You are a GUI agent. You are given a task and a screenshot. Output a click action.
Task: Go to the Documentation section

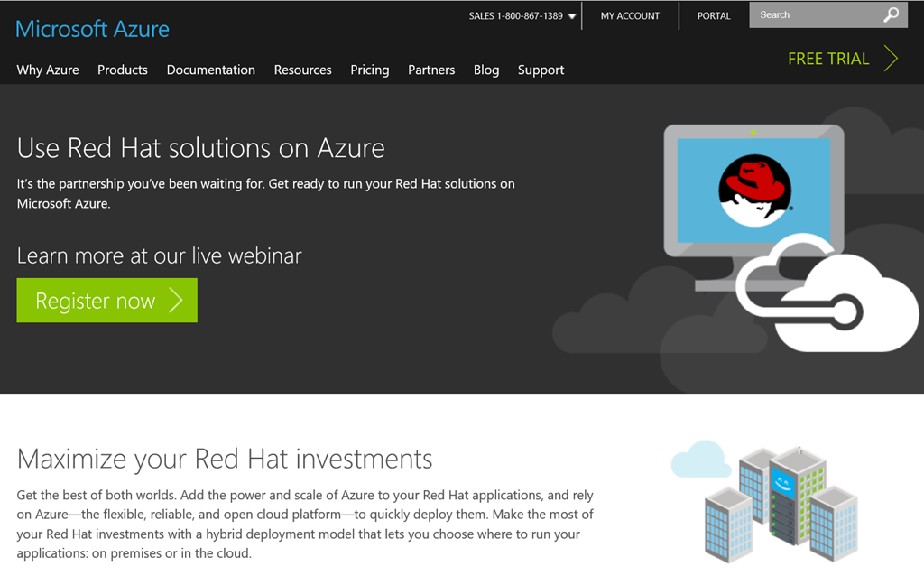[211, 70]
